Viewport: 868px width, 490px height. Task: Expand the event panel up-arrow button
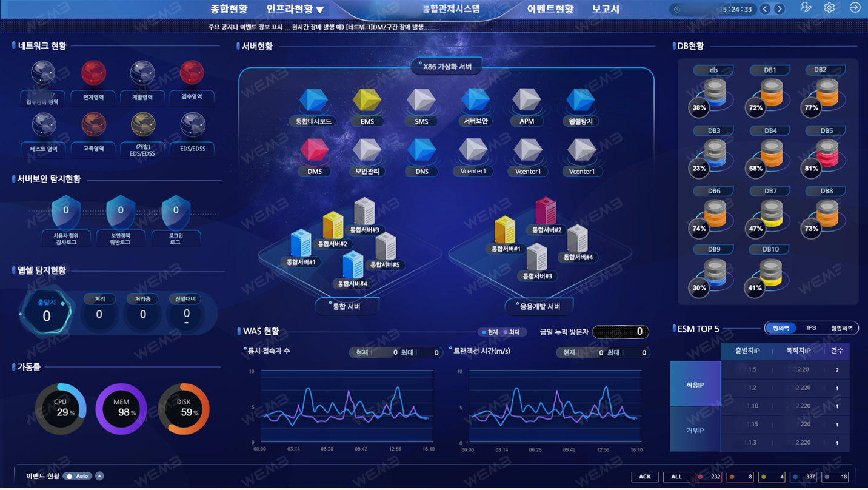(x=99, y=476)
